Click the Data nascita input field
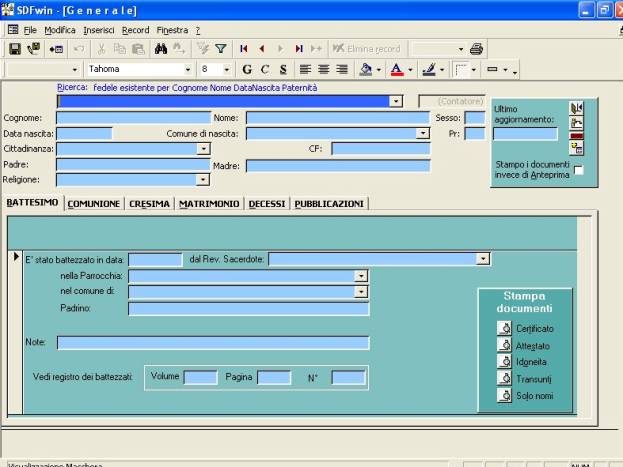 85,133
